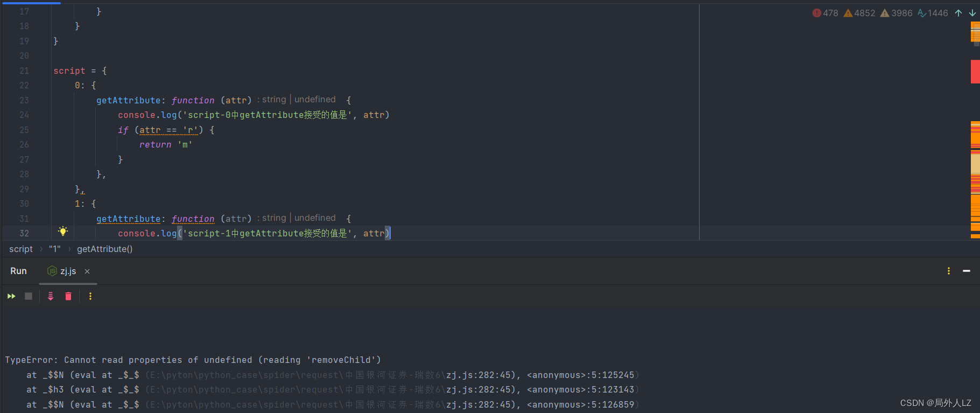This screenshot has width=980, height=413.
Task: Click the 1446 typos indicator
Action: 933,13
